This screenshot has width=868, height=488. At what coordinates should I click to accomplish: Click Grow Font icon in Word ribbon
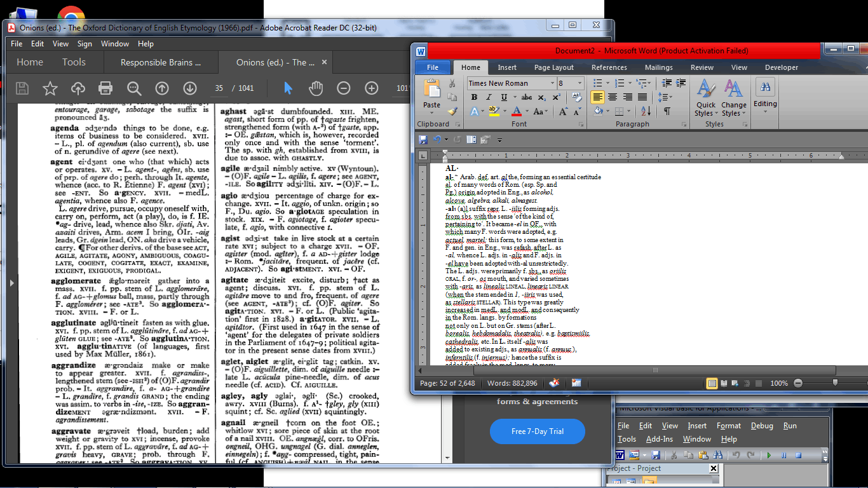pos(562,111)
